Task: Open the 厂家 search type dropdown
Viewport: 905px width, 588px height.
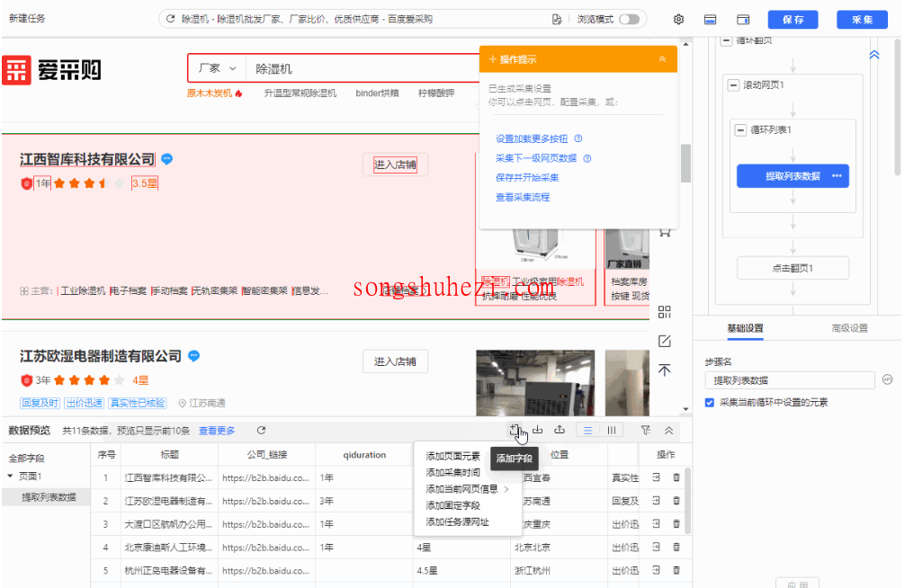Action: point(217,68)
